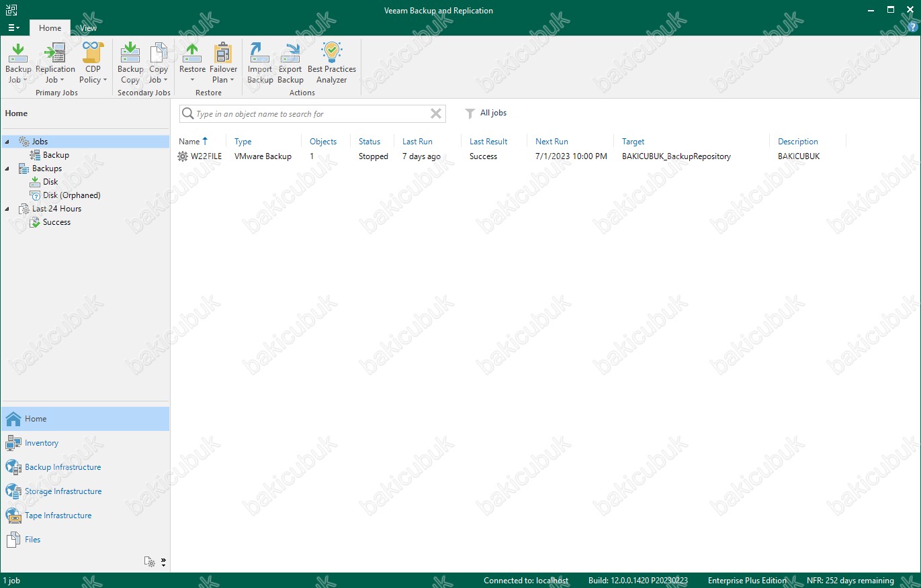Open the Backup Job ribbon button
Screen dimensions: 921x588
(18, 63)
